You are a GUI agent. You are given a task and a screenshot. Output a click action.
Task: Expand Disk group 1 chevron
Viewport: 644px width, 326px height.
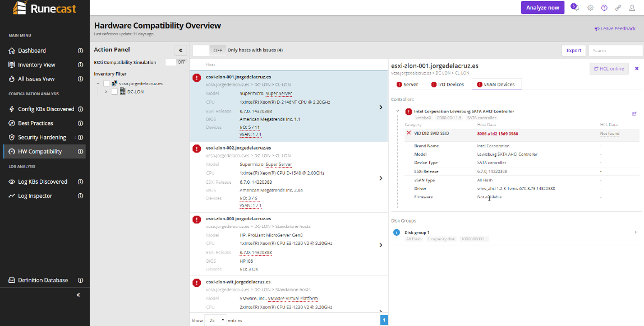point(636,232)
